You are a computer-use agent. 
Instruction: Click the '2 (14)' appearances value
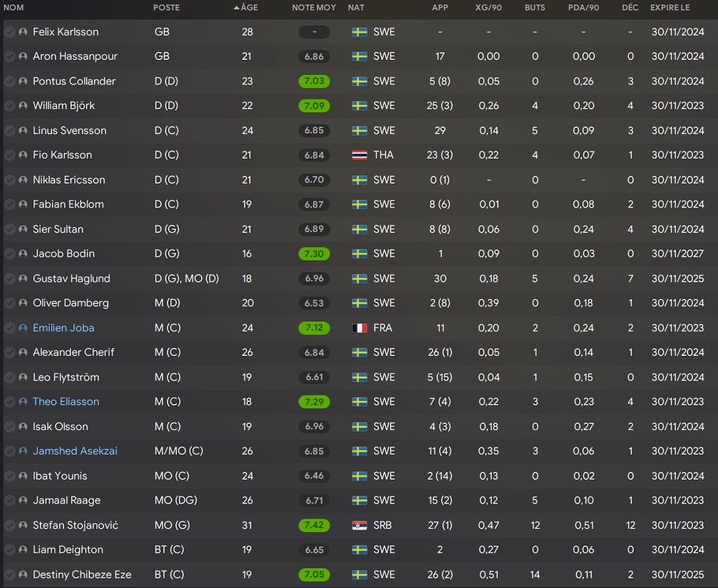click(x=440, y=476)
